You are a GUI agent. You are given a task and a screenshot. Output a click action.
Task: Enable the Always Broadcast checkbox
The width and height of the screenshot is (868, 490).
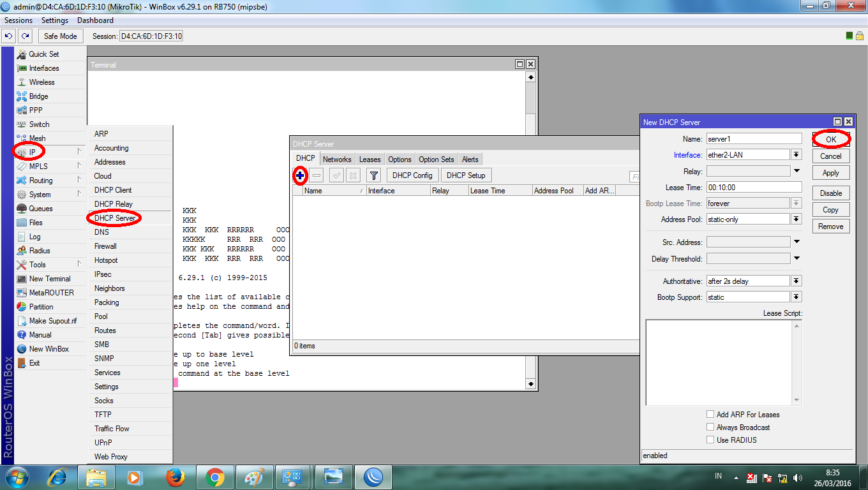(710, 427)
